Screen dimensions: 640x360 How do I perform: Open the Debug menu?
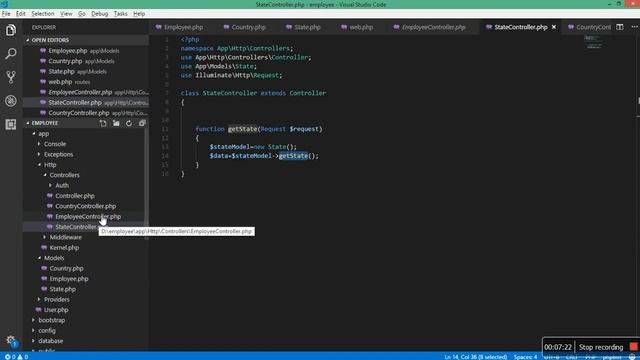tap(100, 13)
